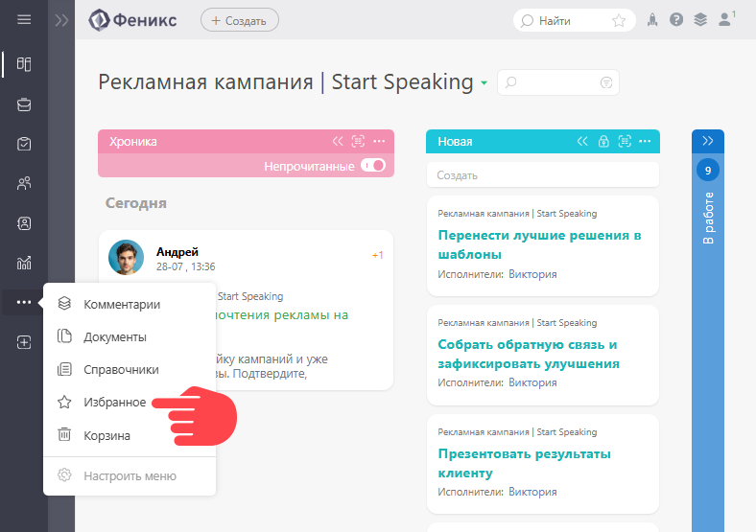Click the scan icon in Новая header
The height and width of the screenshot is (532, 756).
[x=625, y=141]
